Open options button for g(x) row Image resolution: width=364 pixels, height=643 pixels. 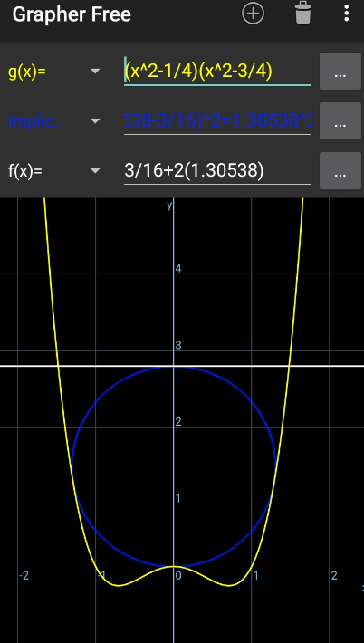pyautogui.click(x=340, y=71)
